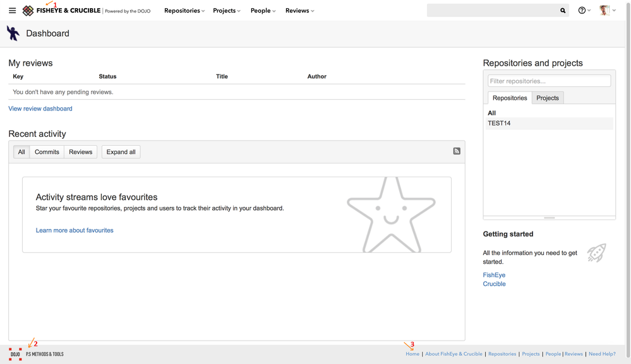Filter recent activity by Reviews

coord(80,152)
